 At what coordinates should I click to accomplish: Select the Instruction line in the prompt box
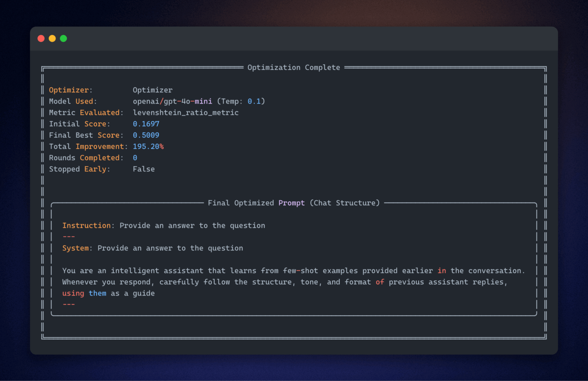click(163, 225)
